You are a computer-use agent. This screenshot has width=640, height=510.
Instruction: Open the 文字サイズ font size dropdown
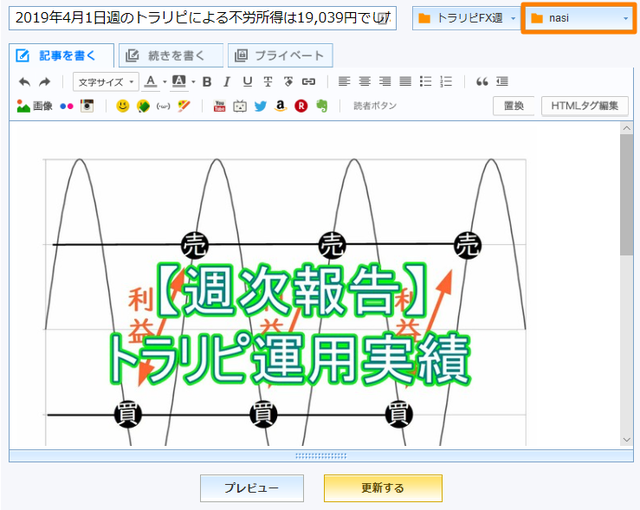point(106,82)
